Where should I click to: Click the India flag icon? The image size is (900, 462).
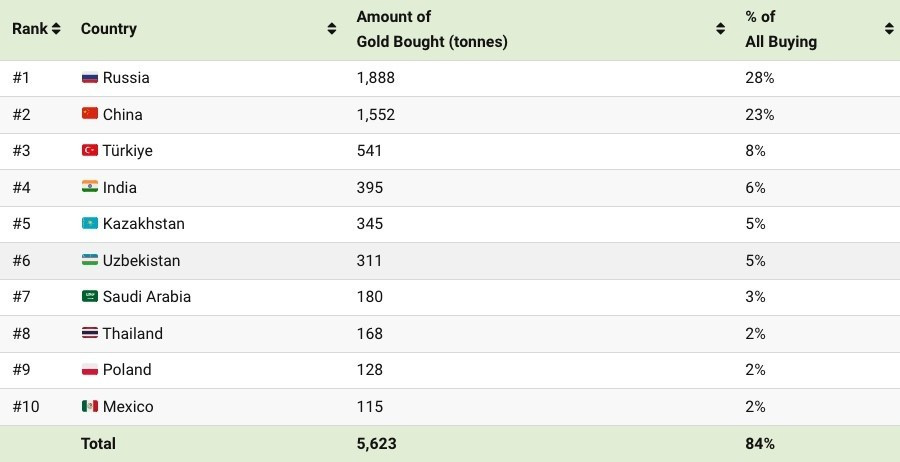[90, 187]
